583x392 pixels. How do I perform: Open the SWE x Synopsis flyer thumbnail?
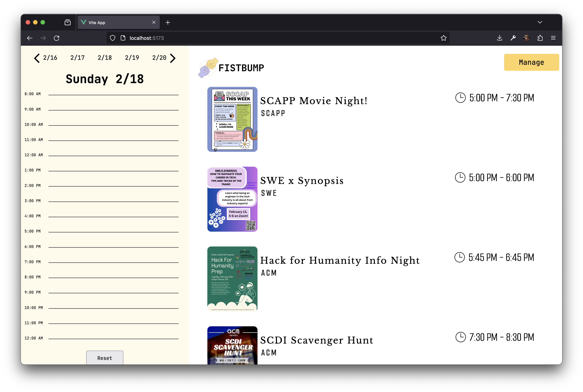(232, 199)
